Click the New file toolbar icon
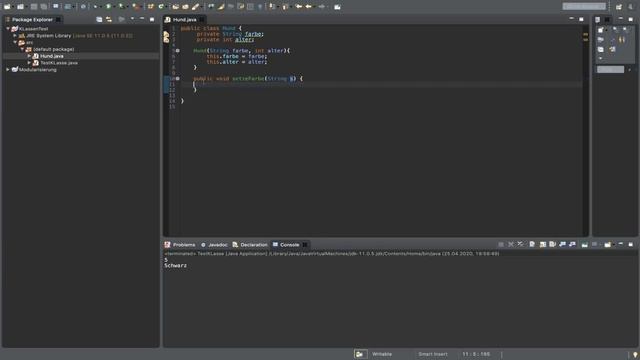640x360 pixels. click(x=7, y=7)
